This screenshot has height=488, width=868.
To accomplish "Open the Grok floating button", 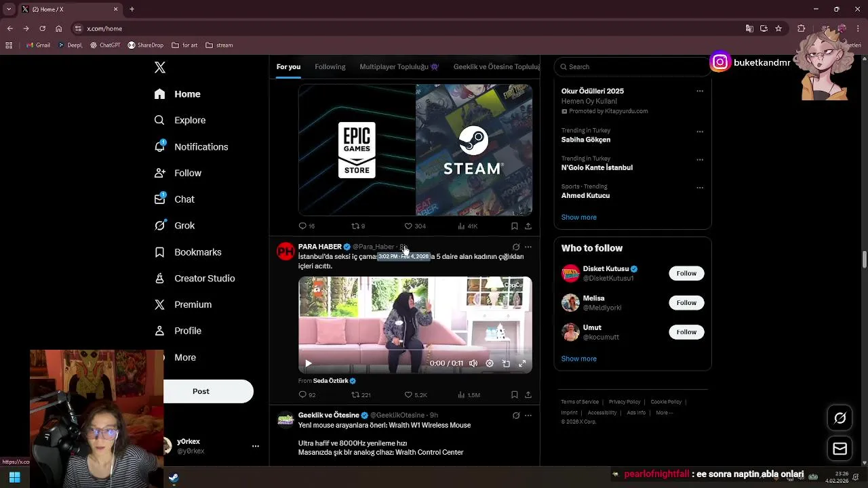I will 840,418.
